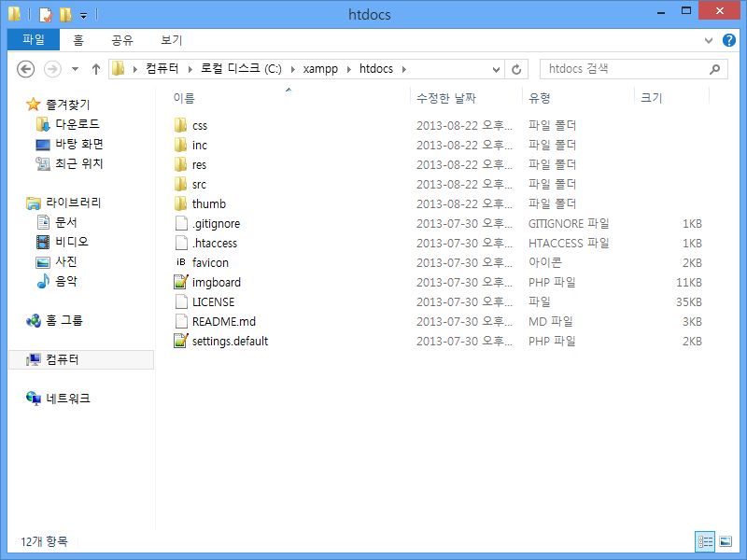Select 다운로드 in the navigation pane
Image resolution: width=747 pixels, height=560 pixels.
77,124
